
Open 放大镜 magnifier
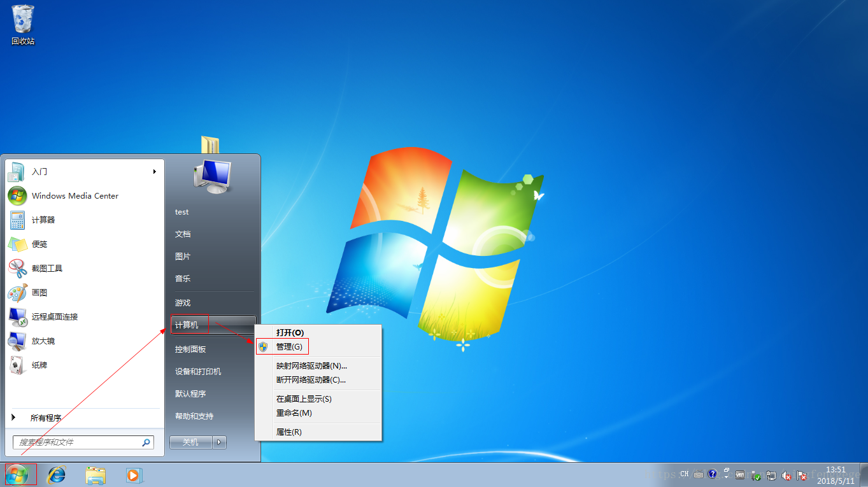pyautogui.click(x=84, y=341)
